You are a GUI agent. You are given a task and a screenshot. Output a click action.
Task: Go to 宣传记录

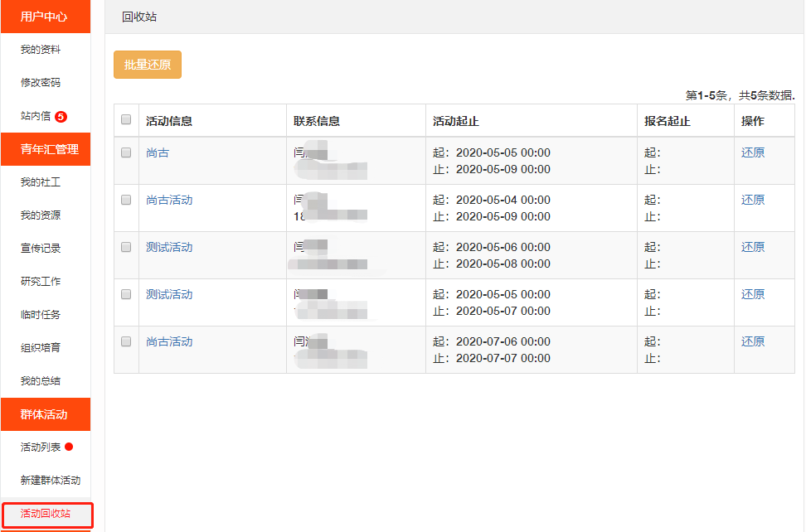click(x=41, y=249)
